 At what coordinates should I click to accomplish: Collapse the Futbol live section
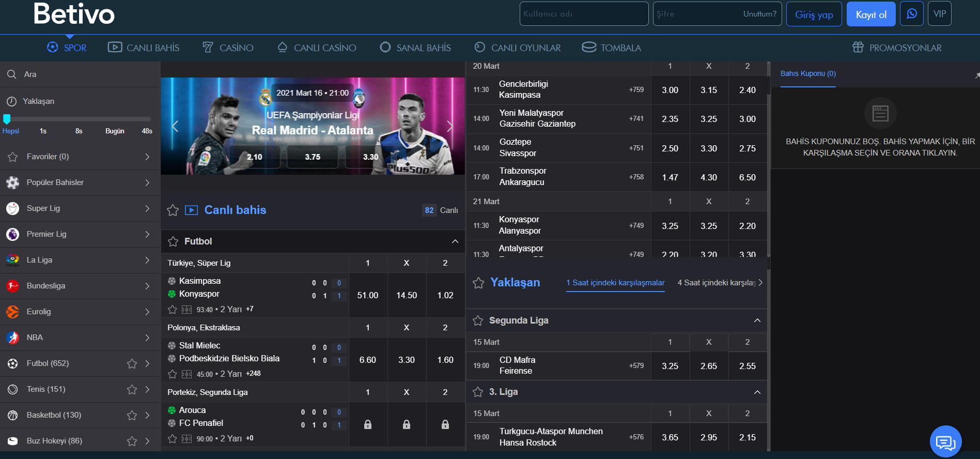[x=455, y=241]
